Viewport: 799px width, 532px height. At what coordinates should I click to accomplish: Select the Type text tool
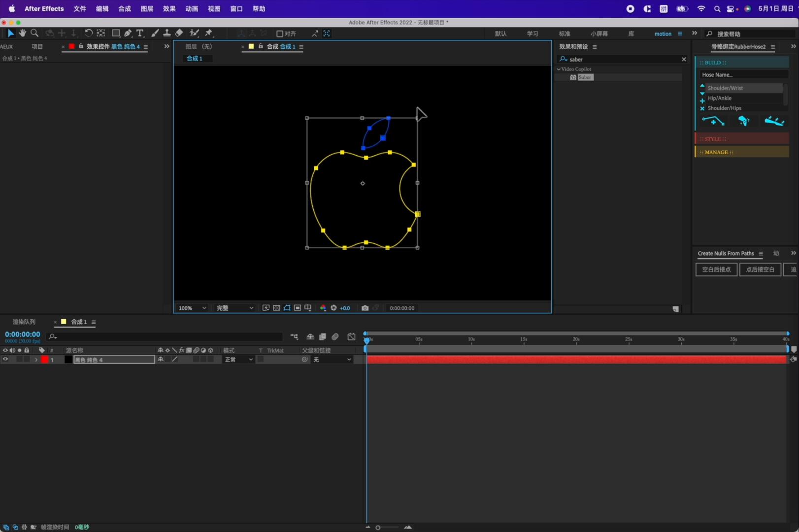(x=140, y=33)
